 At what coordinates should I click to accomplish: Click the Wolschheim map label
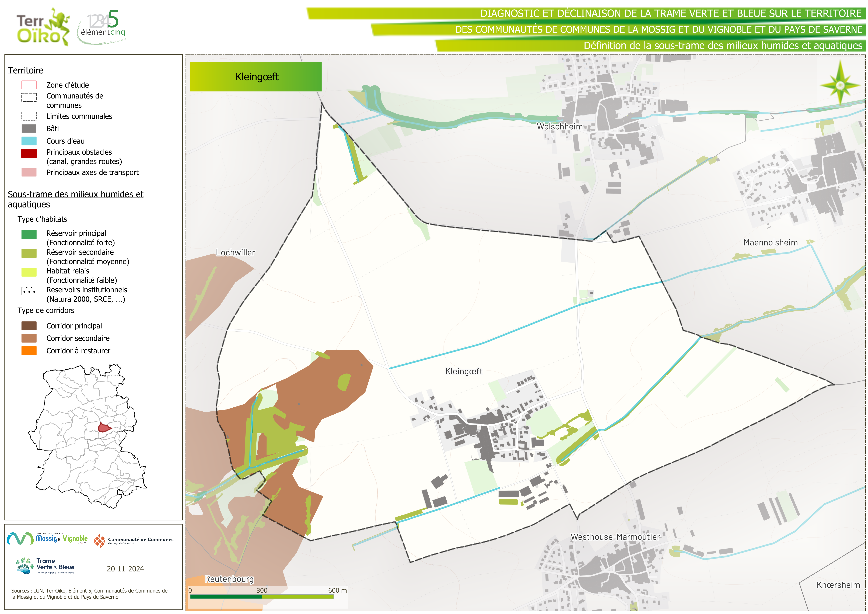pos(559,127)
